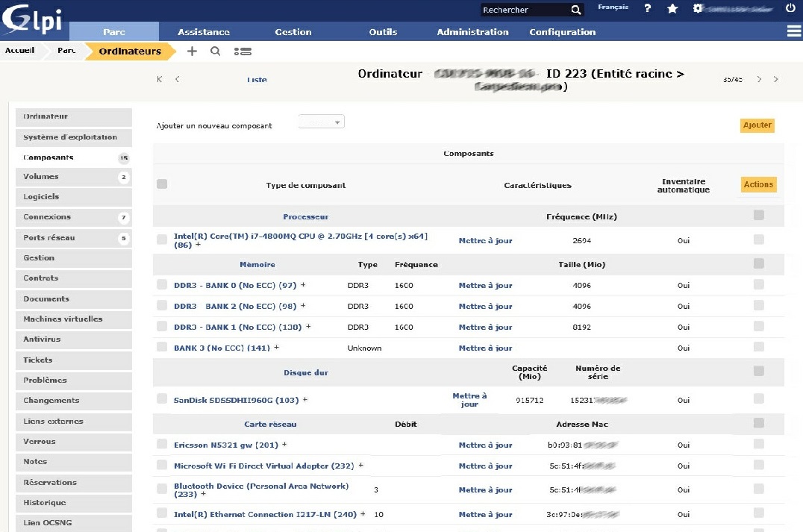Open the bookmarks star icon in the header

pyautogui.click(x=673, y=9)
